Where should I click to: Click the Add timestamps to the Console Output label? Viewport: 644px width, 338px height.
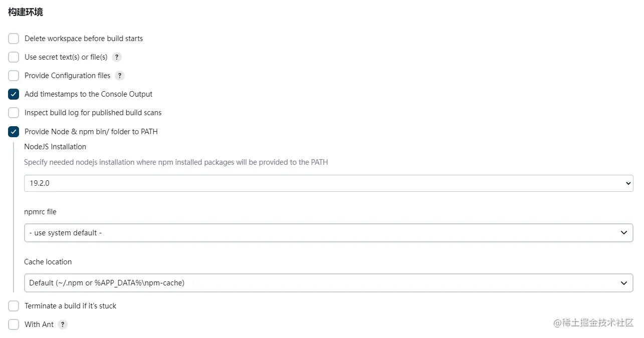(x=88, y=94)
